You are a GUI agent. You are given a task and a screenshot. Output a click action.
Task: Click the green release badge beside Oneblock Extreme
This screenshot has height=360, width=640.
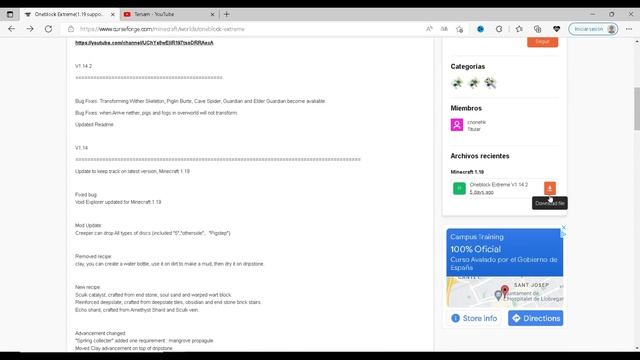click(x=459, y=188)
